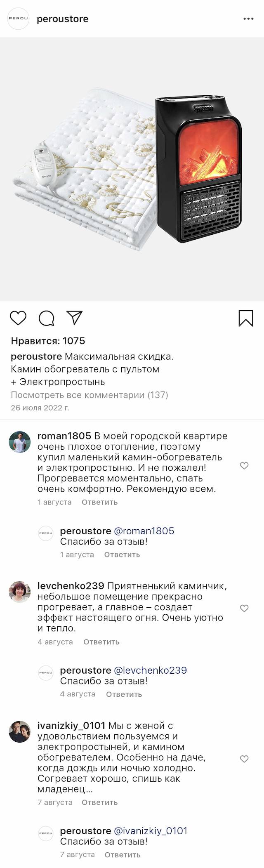Save the post with the bookmark icon
The width and height of the screenshot is (264, 868).
pyautogui.click(x=246, y=318)
